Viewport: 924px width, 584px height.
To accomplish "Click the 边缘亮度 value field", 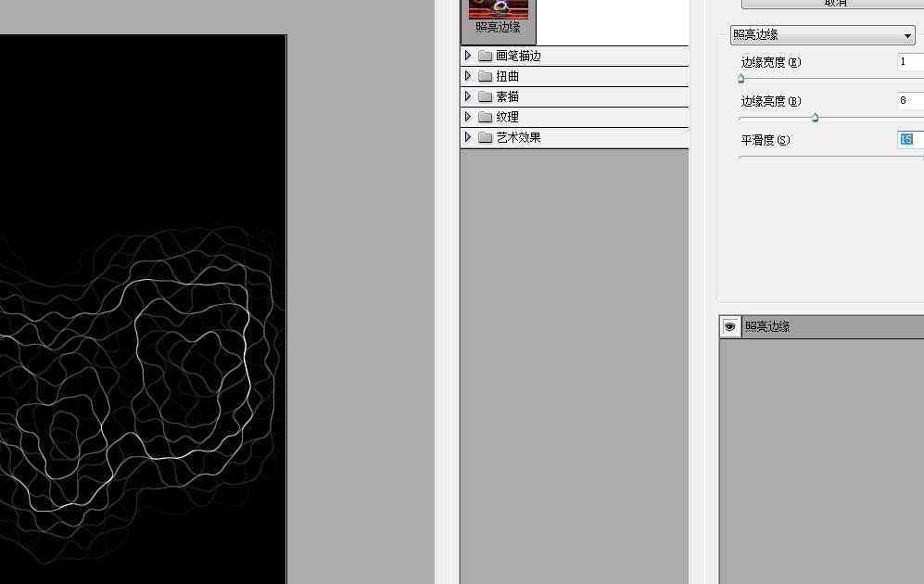I will click(x=910, y=100).
